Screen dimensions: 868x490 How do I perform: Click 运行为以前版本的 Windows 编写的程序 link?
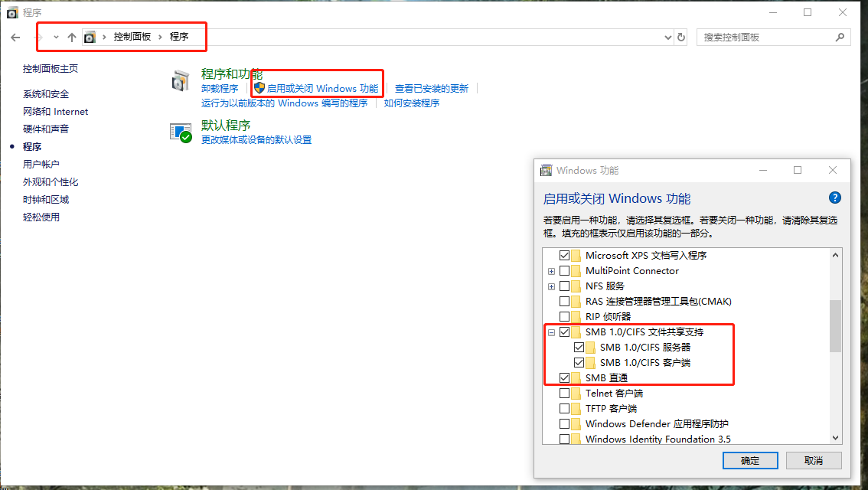click(x=285, y=103)
